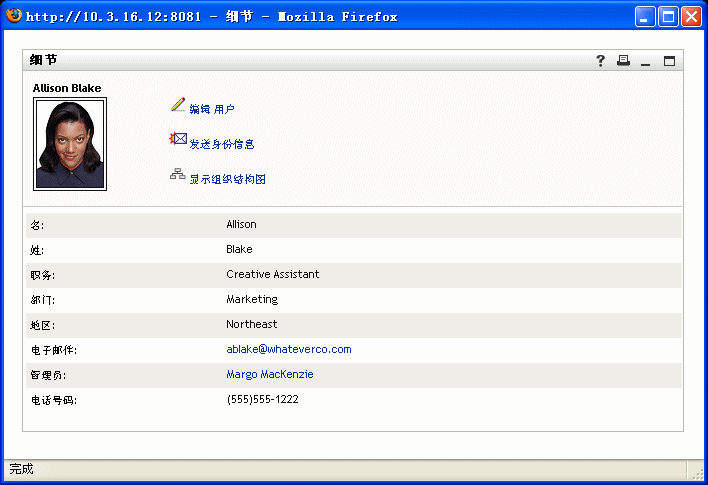Click the ablake@whateverco.com email link
The height and width of the screenshot is (485, 708).
click(x=289, y=349)
